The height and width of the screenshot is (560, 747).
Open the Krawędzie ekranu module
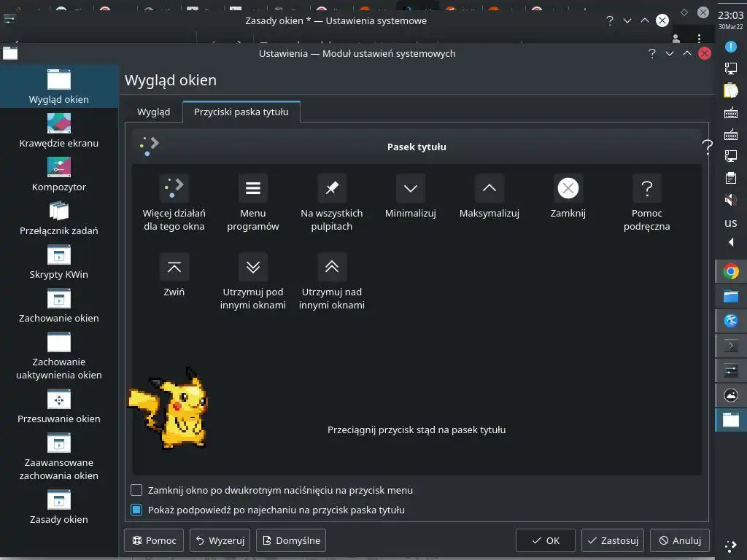tap(58, 130)
